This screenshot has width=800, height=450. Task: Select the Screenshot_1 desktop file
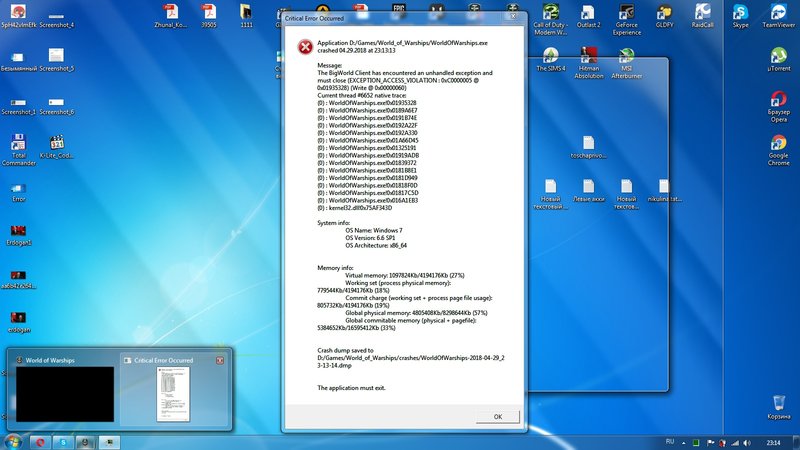pyautogui.click(x=19, y=107)
